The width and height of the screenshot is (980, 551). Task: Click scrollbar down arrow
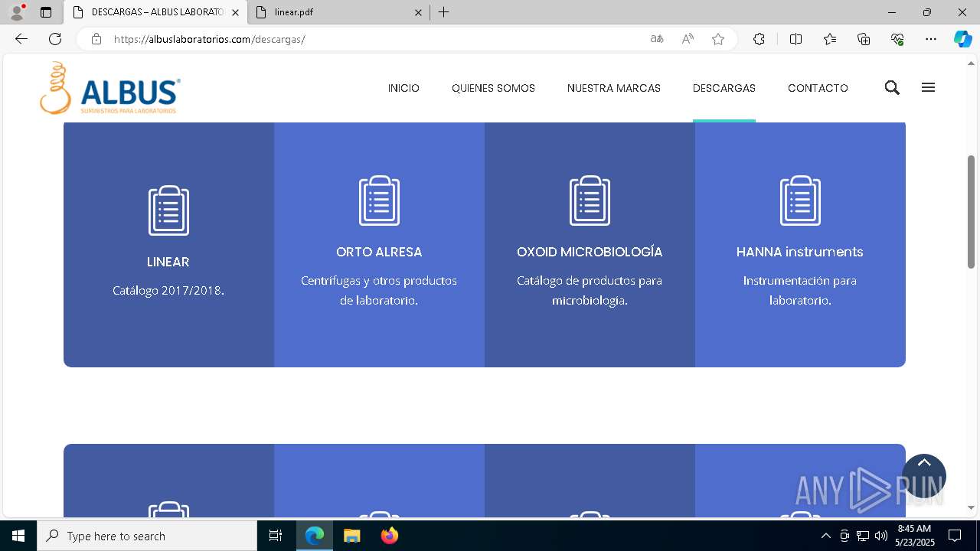tap(971, 507)
